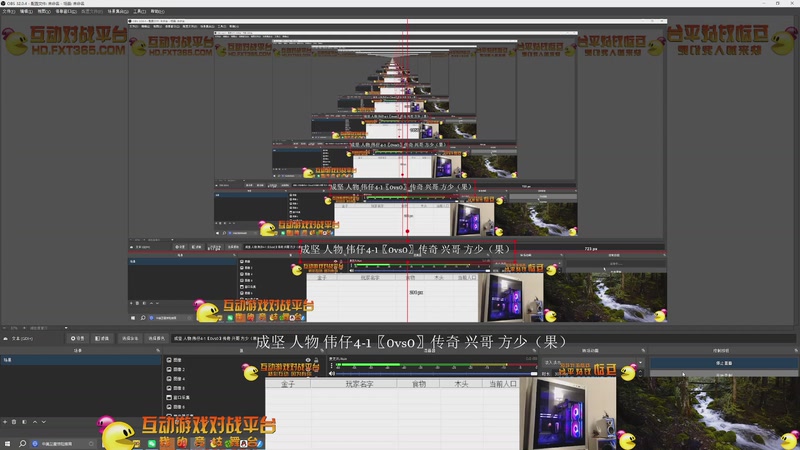Open scene filters icon in the scenes toolbar
This screenshot has width=800, height=450.
24,422
